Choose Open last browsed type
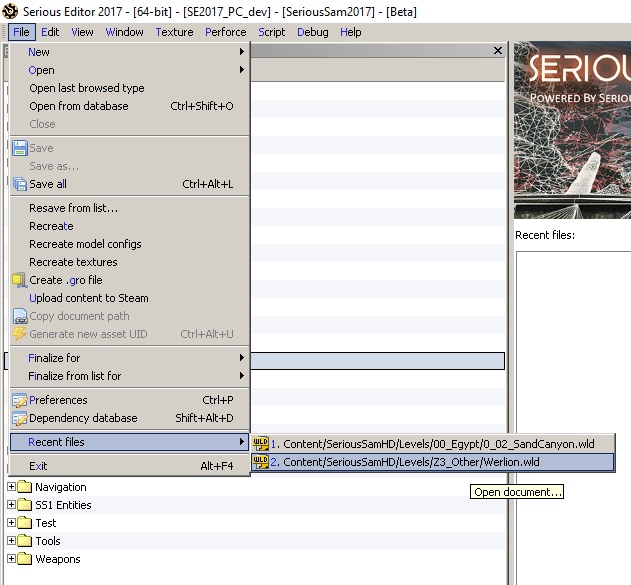This screenshot has width=631, height=585. (x=129, y=88)
